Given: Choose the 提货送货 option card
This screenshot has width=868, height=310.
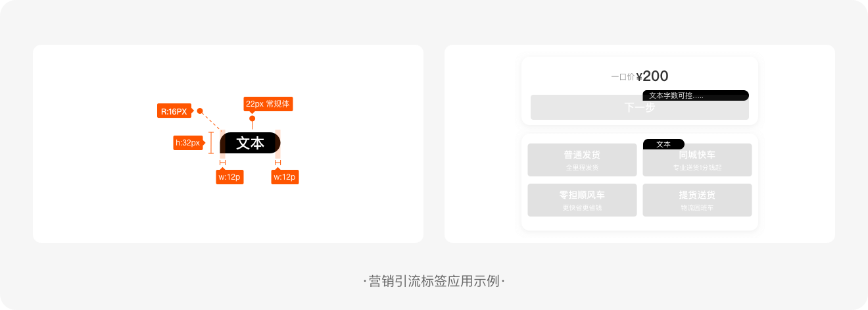Looking at the screenshot, I should [697, 200].
